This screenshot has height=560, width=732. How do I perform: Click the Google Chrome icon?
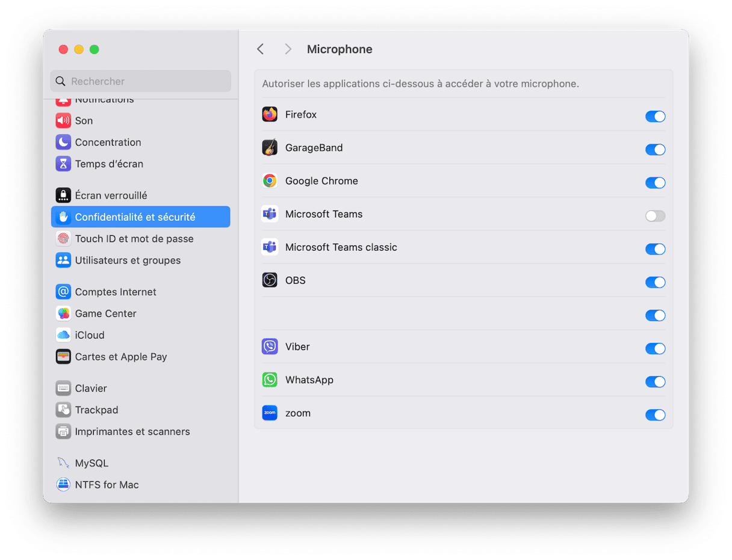pyautogui.click(x=270, y=181)
